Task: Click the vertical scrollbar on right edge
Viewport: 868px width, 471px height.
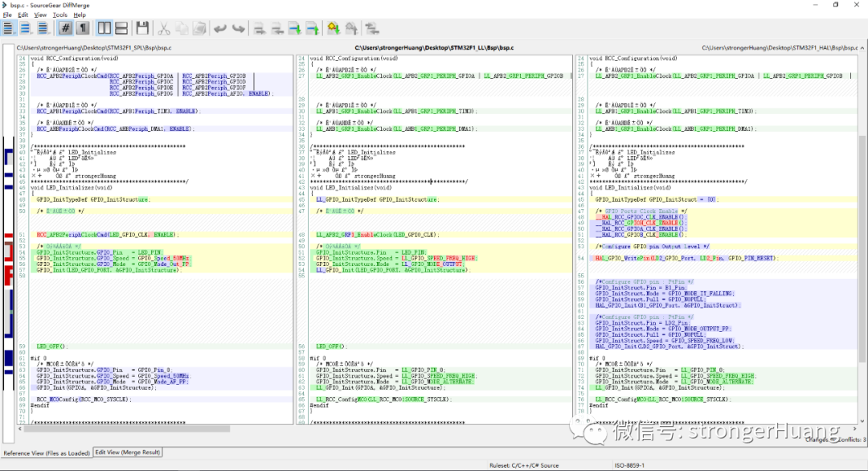Action: point(862,249)
